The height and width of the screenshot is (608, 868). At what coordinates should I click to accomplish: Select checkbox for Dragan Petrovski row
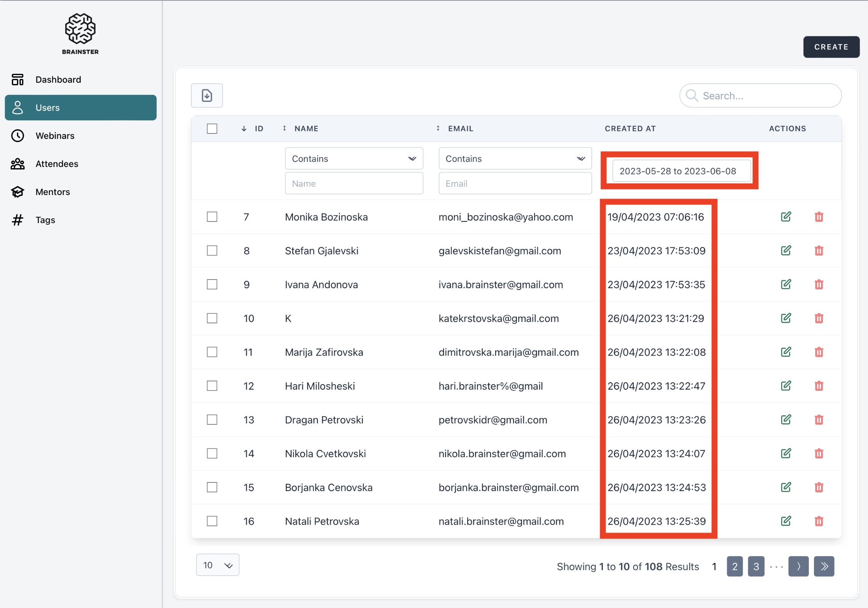pos(212,420)
